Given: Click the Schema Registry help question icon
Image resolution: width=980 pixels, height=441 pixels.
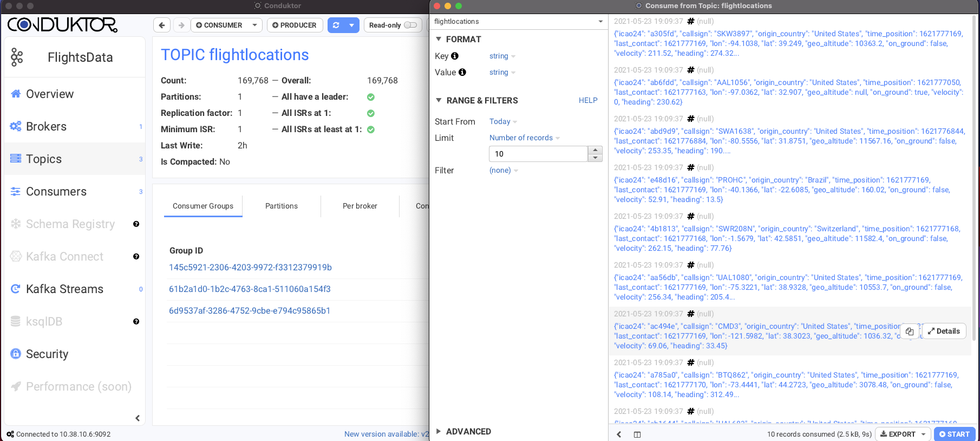Looking at the screenshot, I should pos(136,224).
